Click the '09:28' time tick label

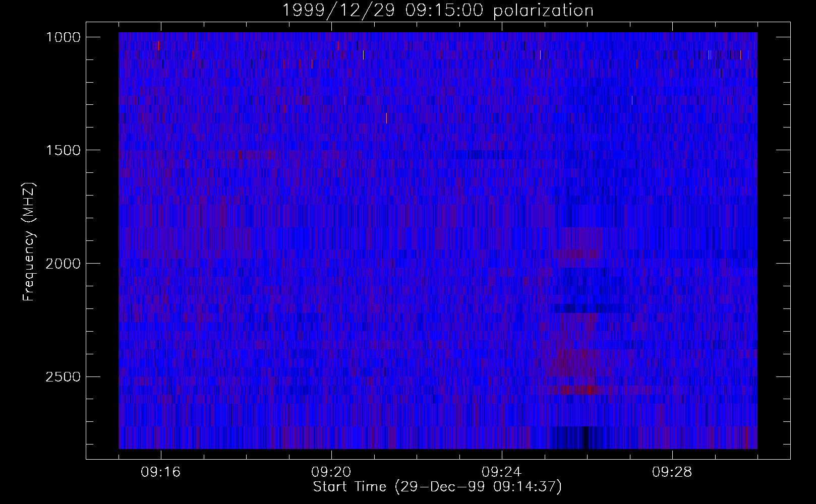click(672, 472)
